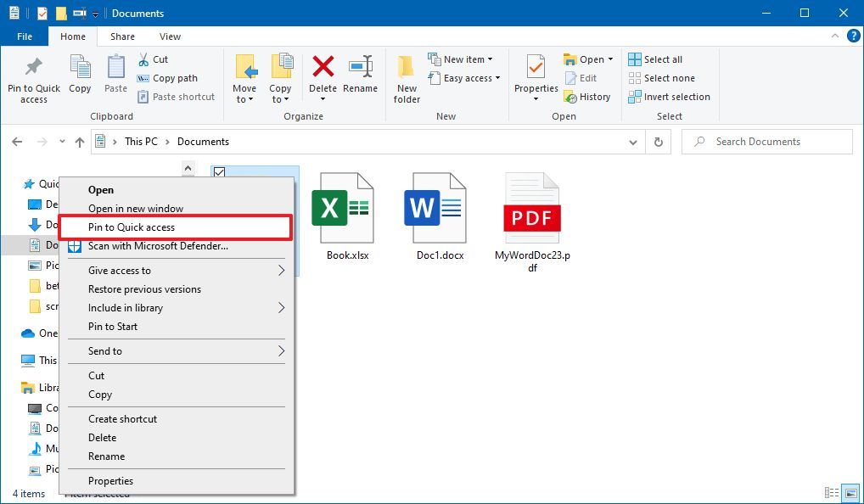The width and height of the screenshot is (864, 504).
Task: Switch to the View ribbon tab
Action: click(x=170, y=36)
